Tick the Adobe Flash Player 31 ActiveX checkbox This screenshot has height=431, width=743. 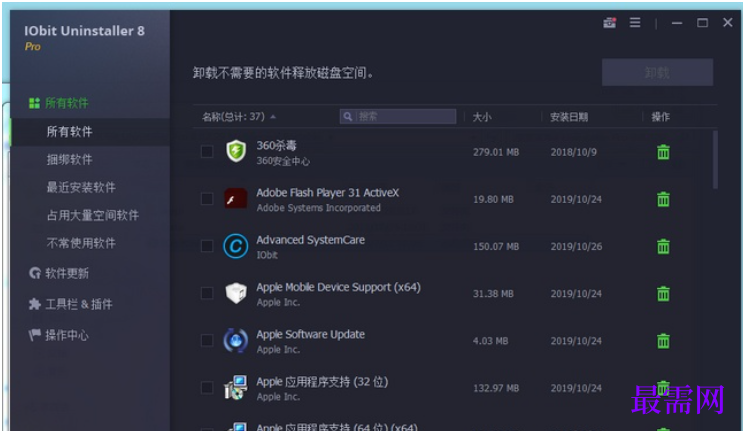click(x=207, y=199)
